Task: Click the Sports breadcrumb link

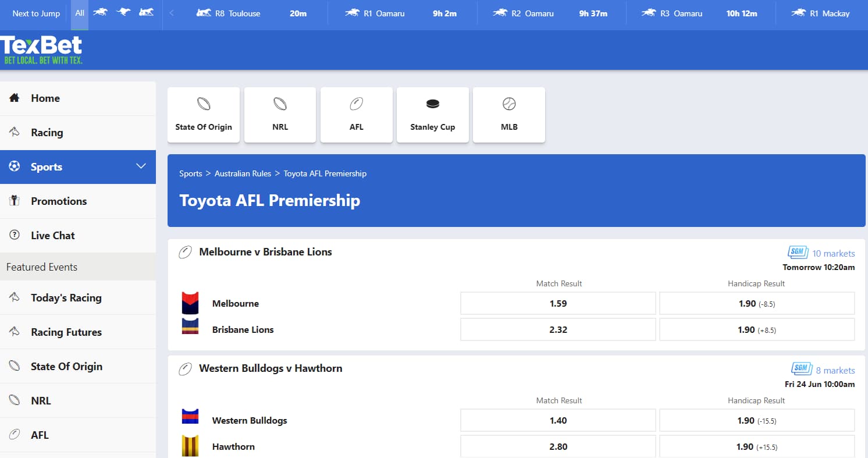Action: [x=191, y=173]
